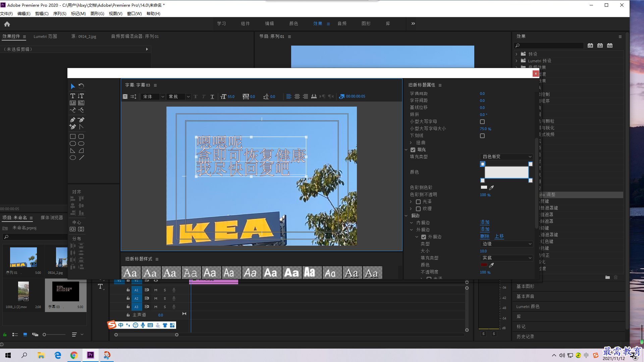Select the Line tool

(81, 158)
